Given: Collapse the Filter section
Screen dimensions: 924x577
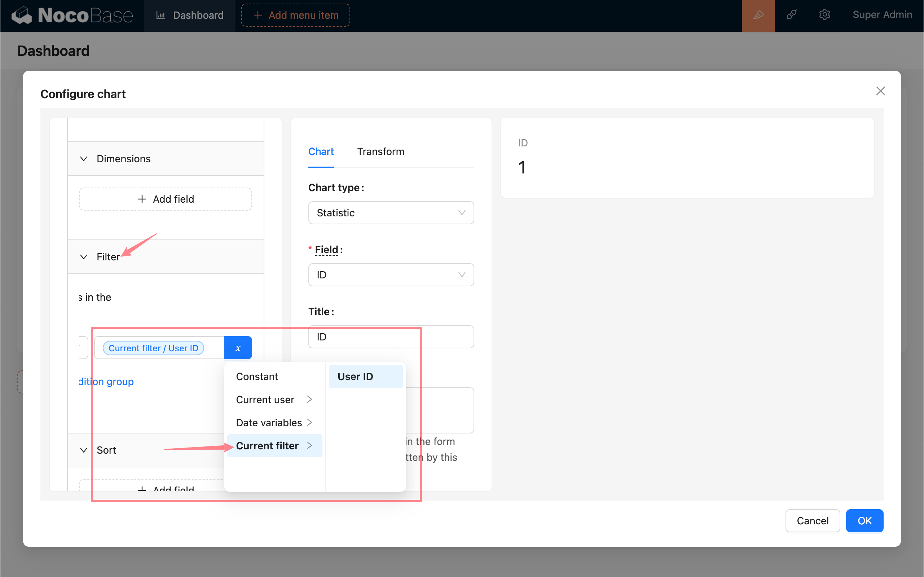Looking at the screenshot, I should pos(84,257).
